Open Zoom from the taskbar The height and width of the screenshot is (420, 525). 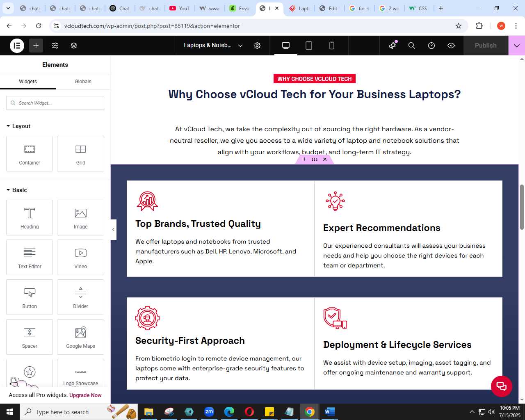pyautogui.click(x=209, y=412)
